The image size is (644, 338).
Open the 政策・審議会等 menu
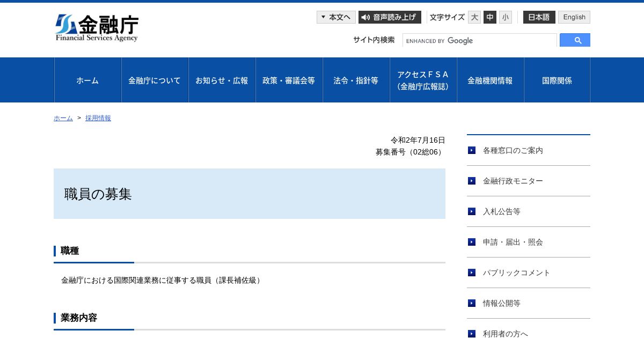click(x=289, y=80)
